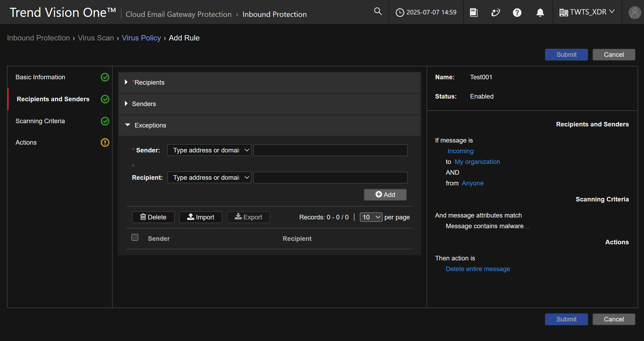Viewport: 644px width, 341px height.
Task: Click the support call icon in header
Action: (495, 12)
